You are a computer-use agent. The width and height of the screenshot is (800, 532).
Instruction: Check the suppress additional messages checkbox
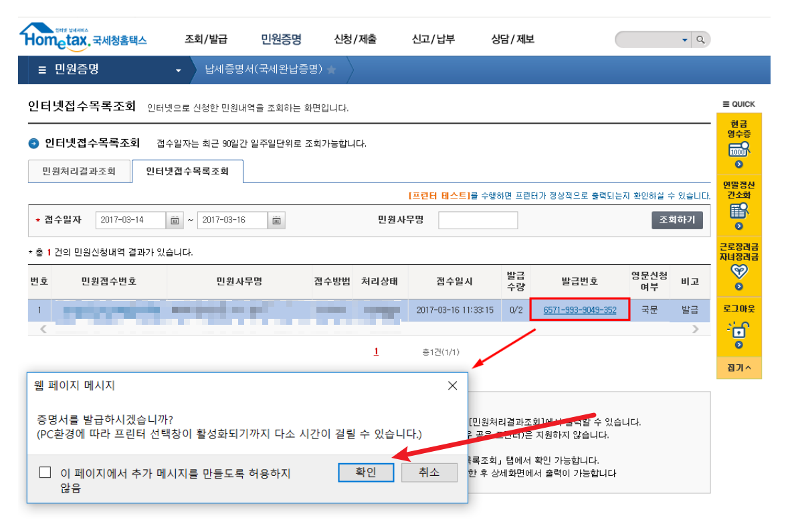45,473
